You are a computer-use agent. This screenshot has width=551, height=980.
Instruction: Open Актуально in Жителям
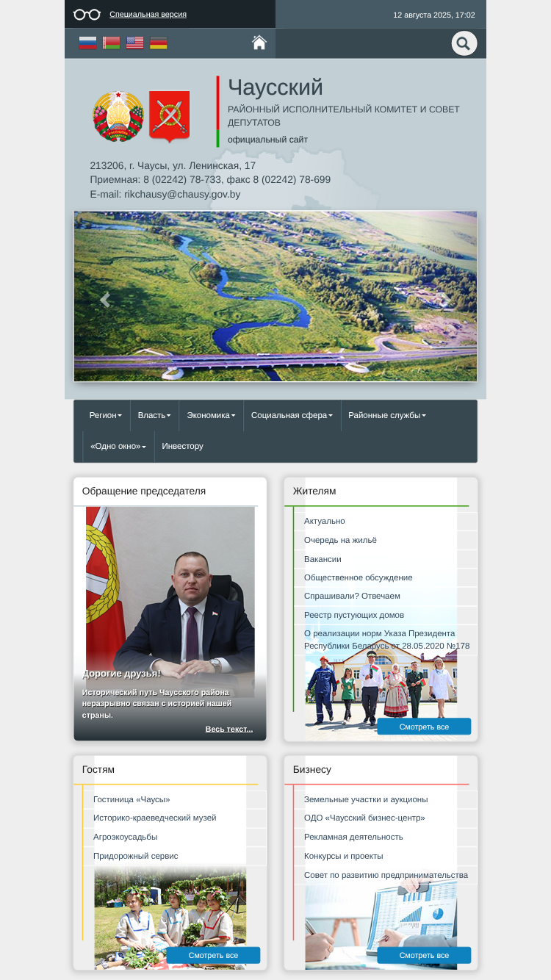pos(324,521)
